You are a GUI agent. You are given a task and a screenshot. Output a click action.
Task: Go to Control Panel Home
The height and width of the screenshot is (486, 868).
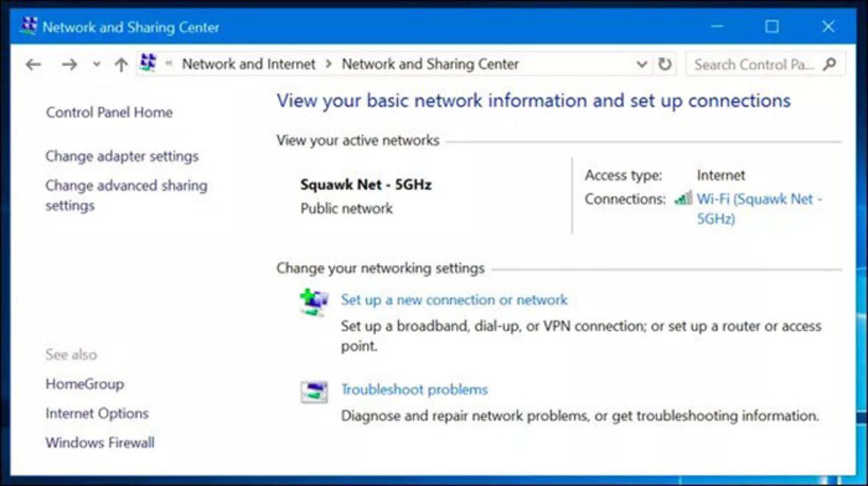(x=109, y=113)
